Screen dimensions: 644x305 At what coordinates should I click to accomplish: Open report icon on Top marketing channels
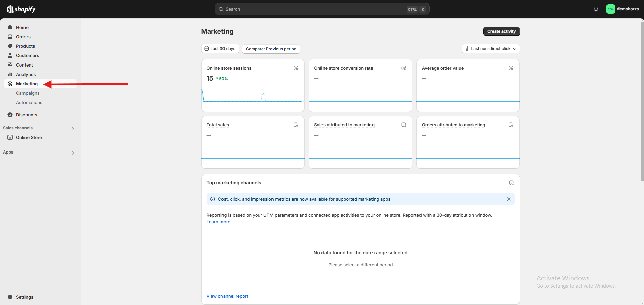pos(511,183)
